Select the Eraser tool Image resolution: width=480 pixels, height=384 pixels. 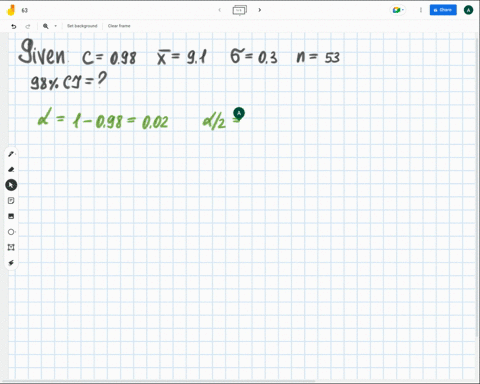11,169
